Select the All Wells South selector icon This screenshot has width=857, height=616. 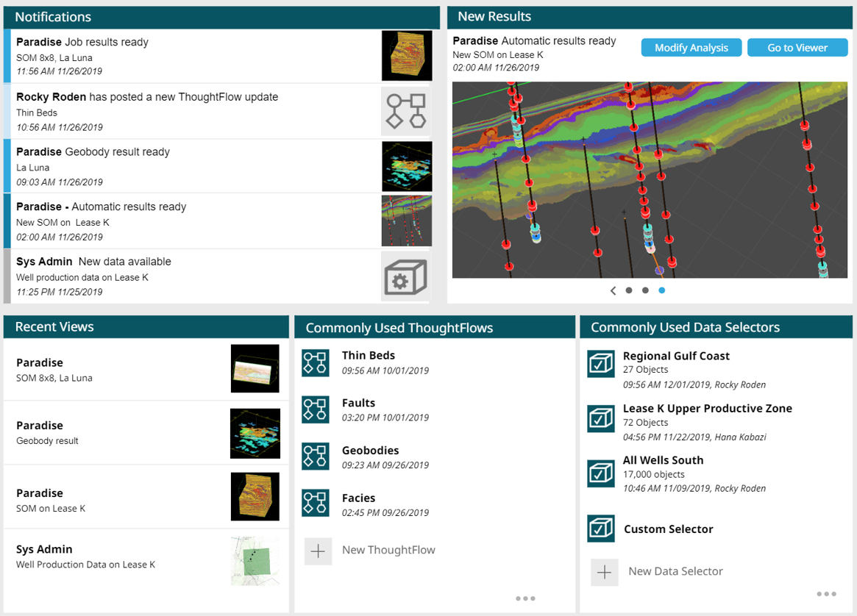coord(601,473)
